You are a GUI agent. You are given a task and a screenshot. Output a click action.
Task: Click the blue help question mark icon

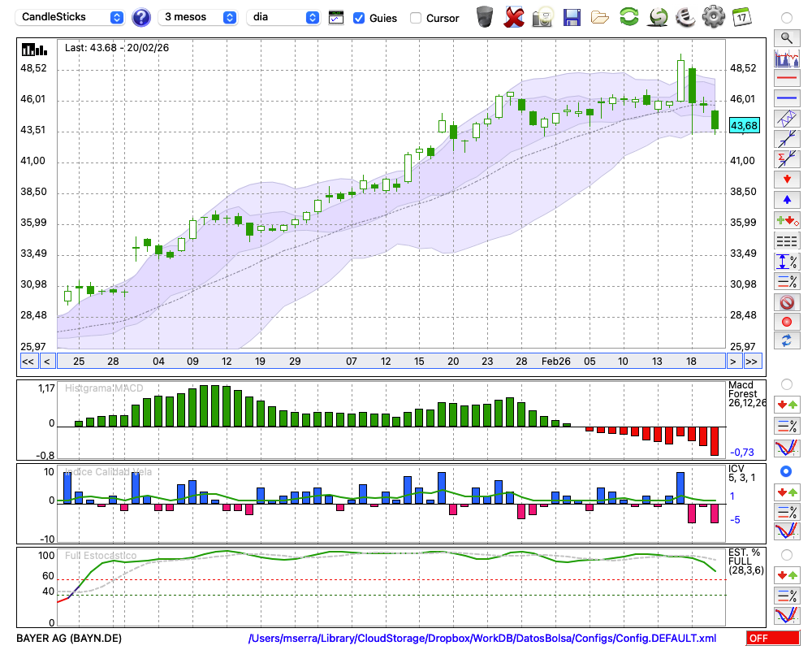(x=141, y=17)
